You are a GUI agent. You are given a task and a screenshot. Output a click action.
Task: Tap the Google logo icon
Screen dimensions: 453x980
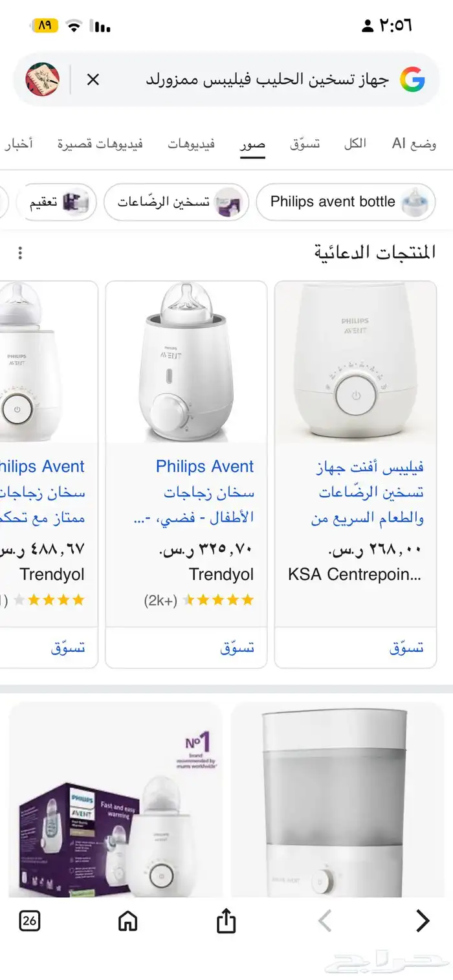point(412,80)
